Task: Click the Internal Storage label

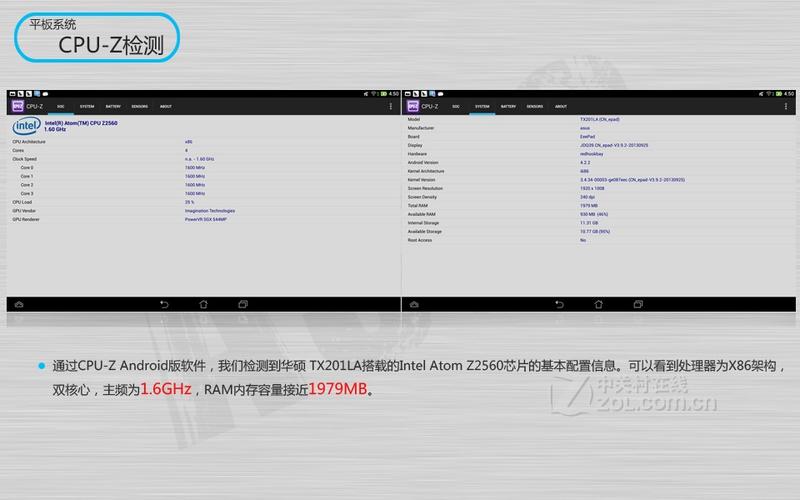Action: (x=423, y=223)
